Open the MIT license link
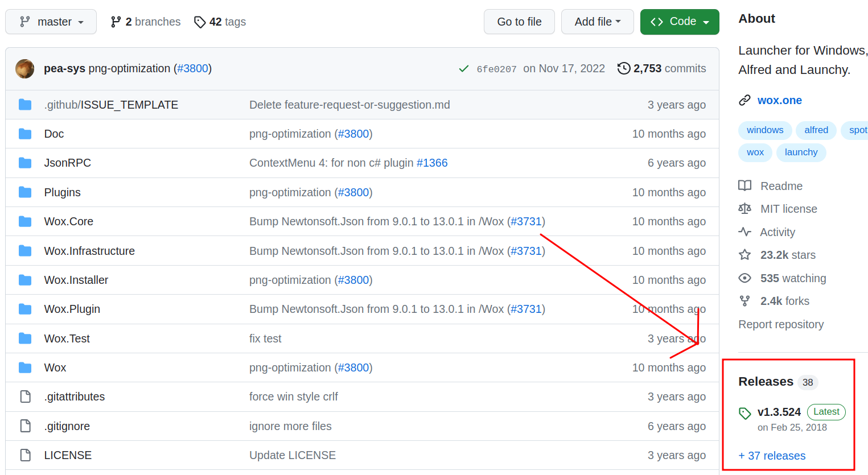The height and width of the screenshot is (475, 868). click(789, 209)
